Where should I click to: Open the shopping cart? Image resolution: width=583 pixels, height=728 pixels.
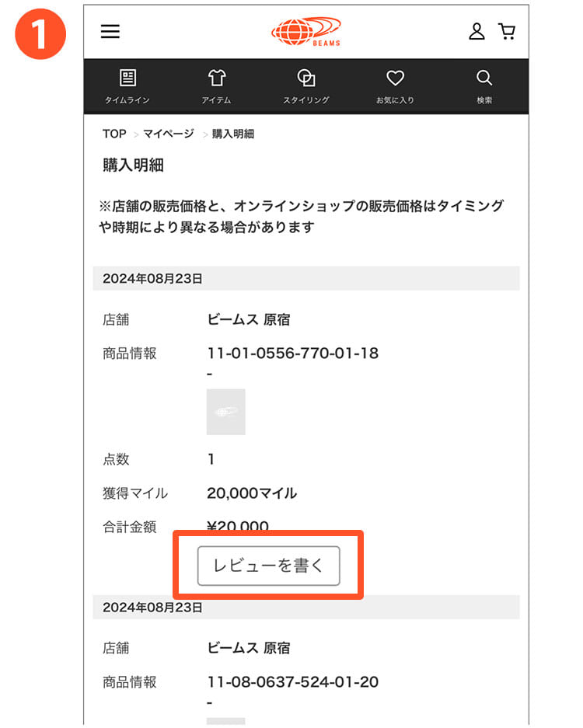coord(507,31)
